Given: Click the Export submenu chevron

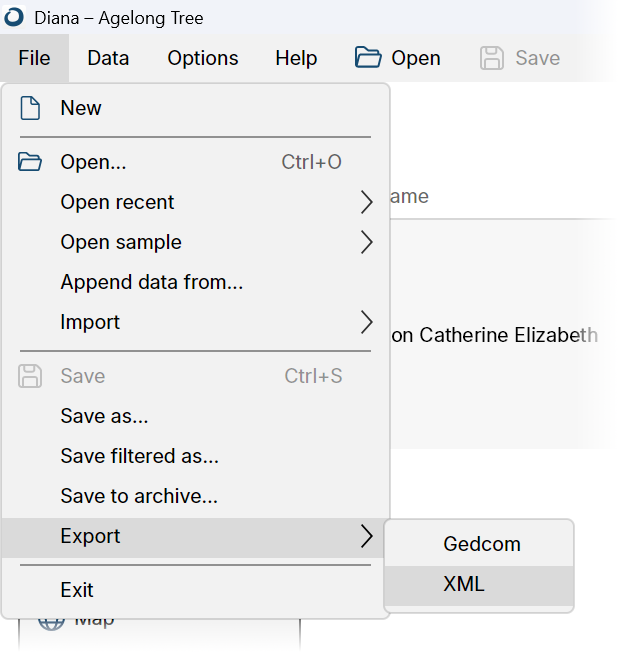Looking at the screenshot, I should click(x=366, y=537).
